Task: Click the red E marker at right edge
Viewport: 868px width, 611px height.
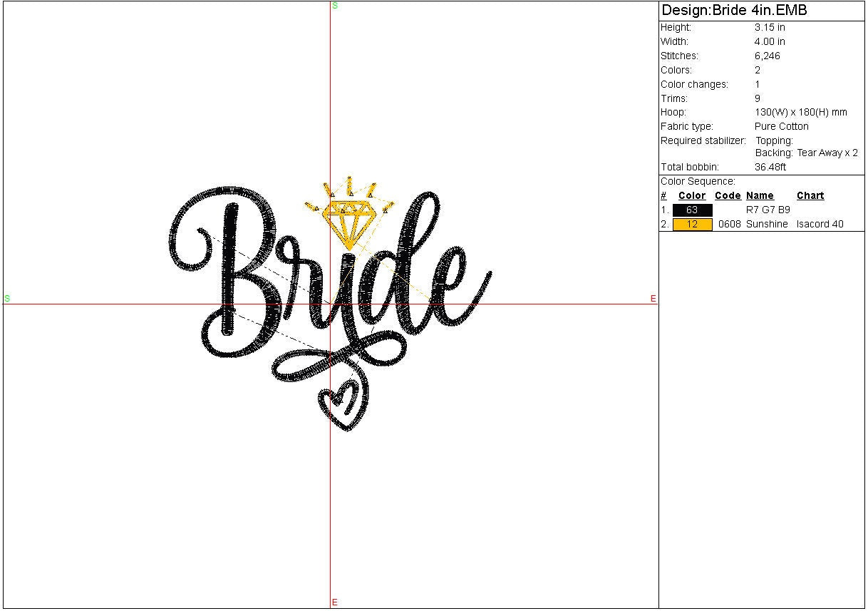Action: tap(653, 299)
